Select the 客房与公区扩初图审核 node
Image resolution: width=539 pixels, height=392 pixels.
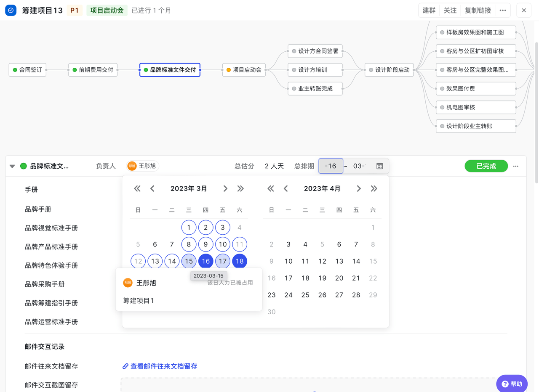[476, 51]
